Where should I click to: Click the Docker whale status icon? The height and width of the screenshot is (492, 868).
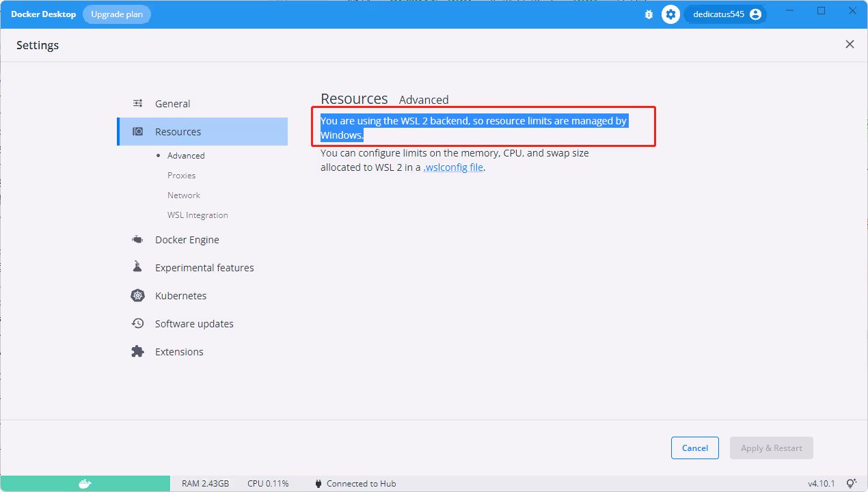click(85, 484)
